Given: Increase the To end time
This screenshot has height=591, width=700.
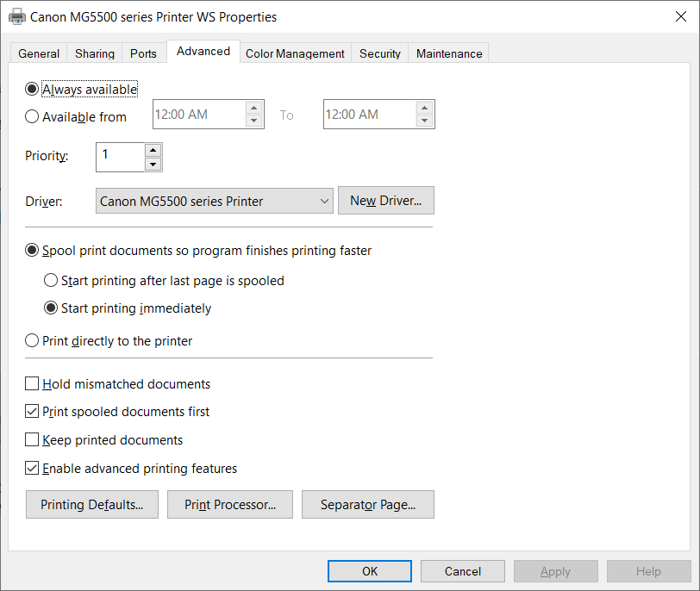Looking at the screenshot, I should 424,108.
